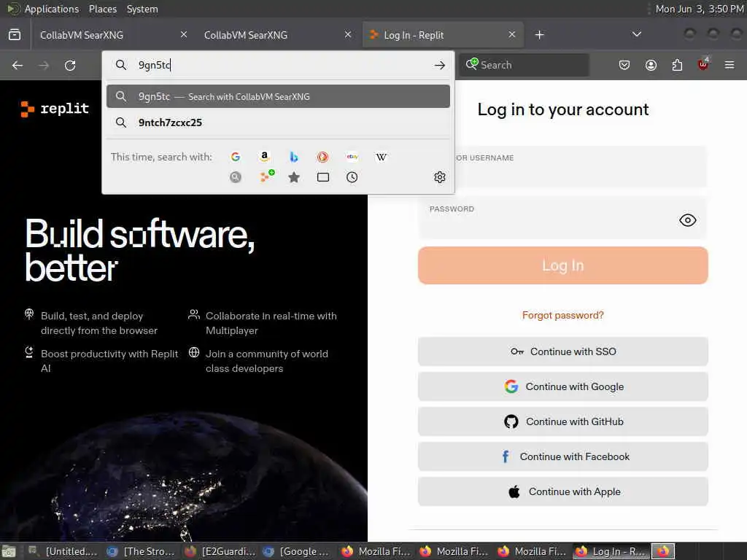
Task: Toggle password visibility eye icon
Action: (687, 220)
